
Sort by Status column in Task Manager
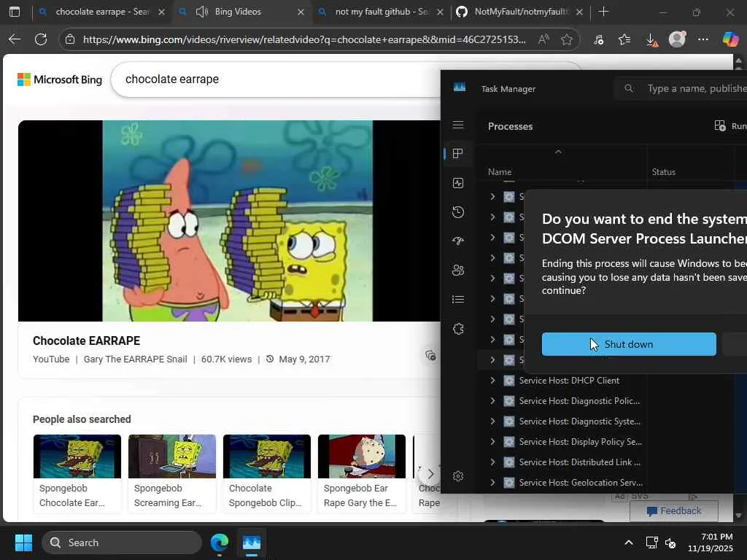(x=664, y=172)
